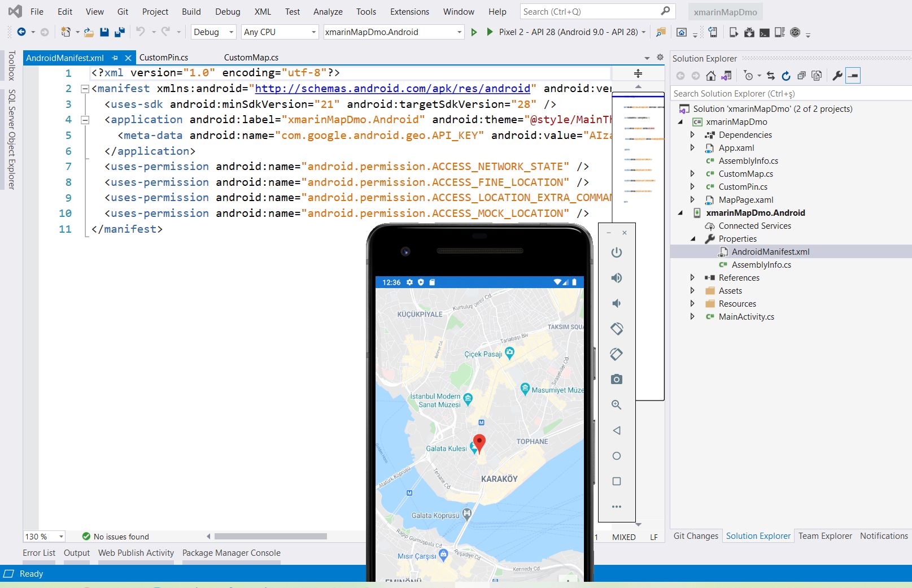Viewport: 912px width, 588px height.
Task: Open the Team Explorer tab
Action: coord(825,536)
